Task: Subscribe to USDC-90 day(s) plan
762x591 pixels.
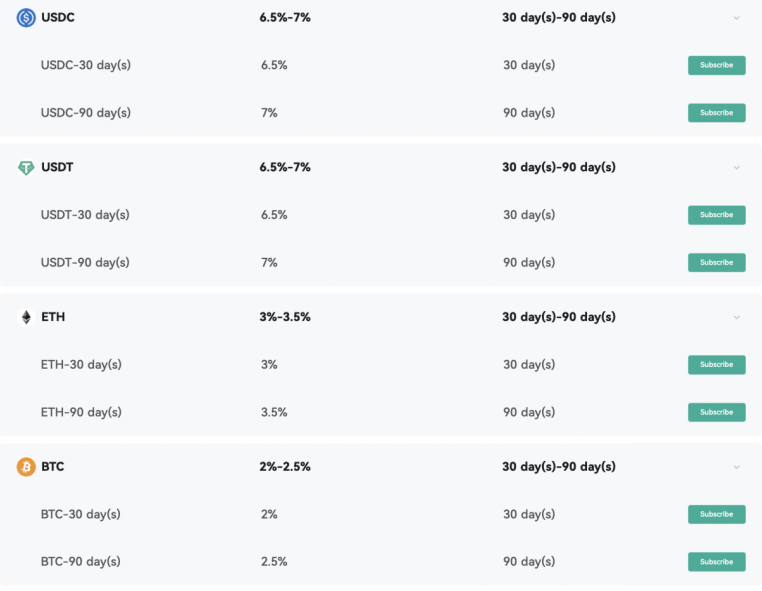Action: tap(716, 113)
